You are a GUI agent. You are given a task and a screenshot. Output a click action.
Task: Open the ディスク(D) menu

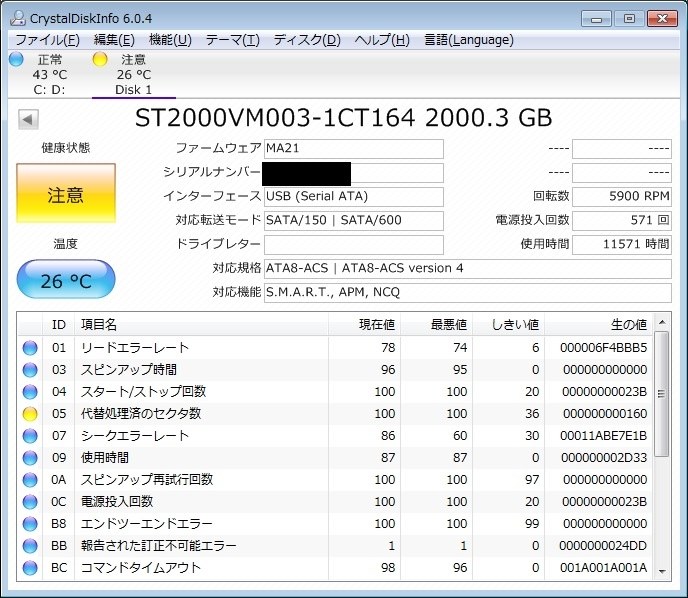(x=307, y=40)
